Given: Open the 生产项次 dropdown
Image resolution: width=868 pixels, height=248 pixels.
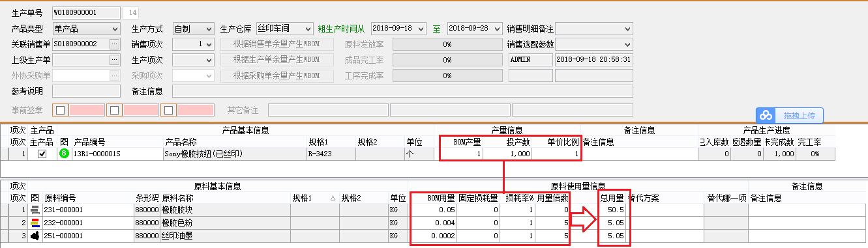Looking at the screenshot, I should pos(209,60).
